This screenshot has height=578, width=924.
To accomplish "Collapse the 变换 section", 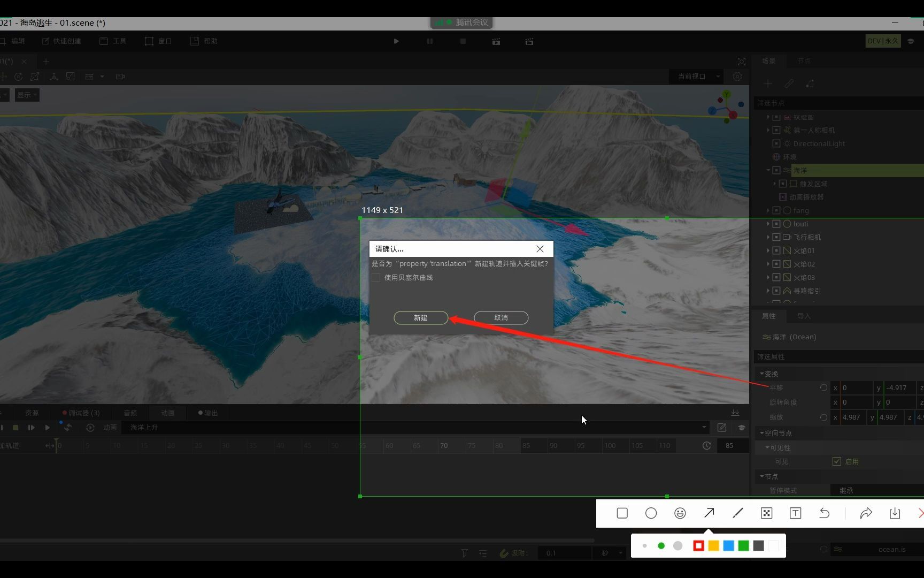I will pos(761,374).
